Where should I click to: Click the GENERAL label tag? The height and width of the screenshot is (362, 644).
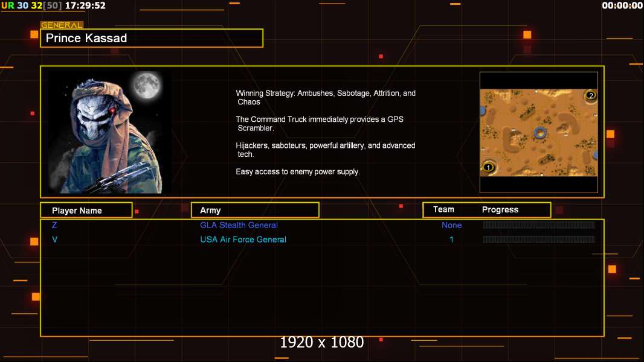[62, 25]
